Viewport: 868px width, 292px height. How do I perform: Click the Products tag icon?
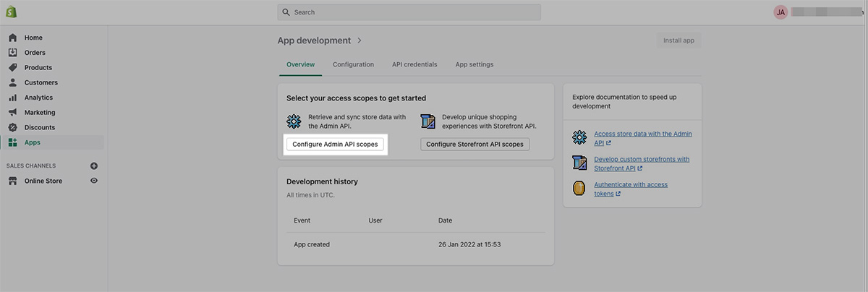pos(12,67)
